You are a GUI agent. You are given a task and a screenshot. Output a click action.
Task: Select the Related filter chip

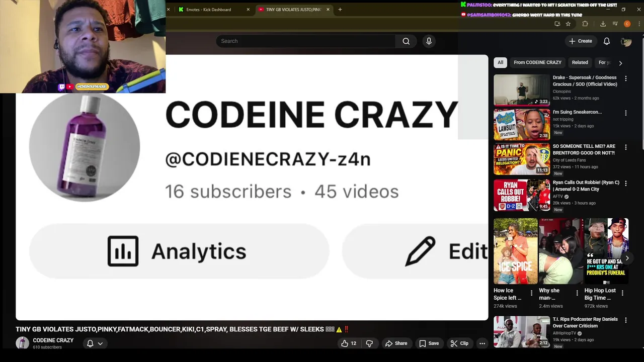click(x=580, y=62)
